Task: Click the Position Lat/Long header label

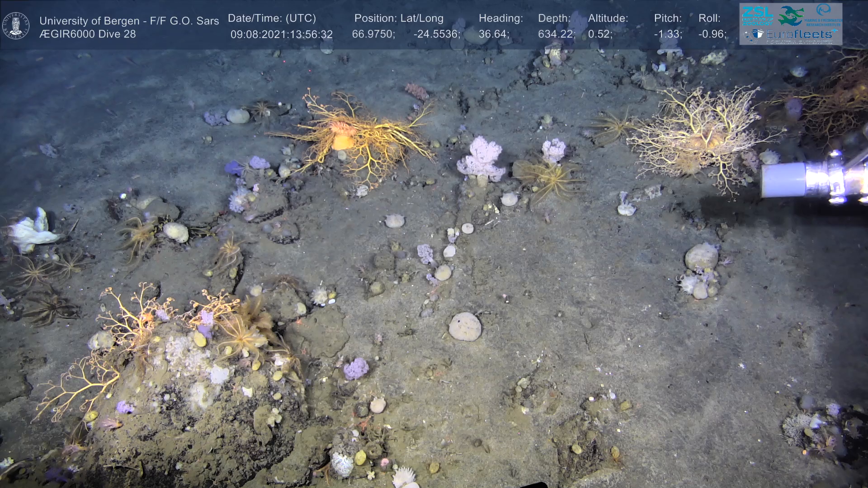Action: pyautogui.click(x=398, y=19)
